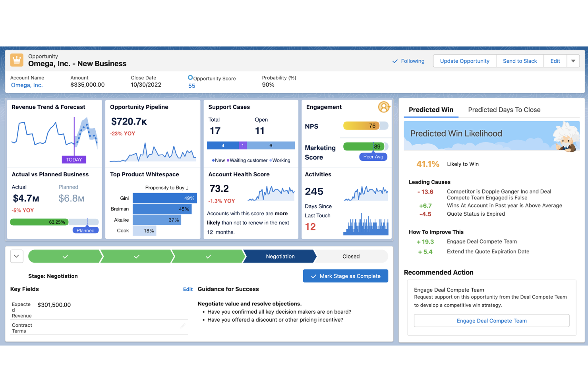Click the Peer Avg badge under Marketing Score

373,156
